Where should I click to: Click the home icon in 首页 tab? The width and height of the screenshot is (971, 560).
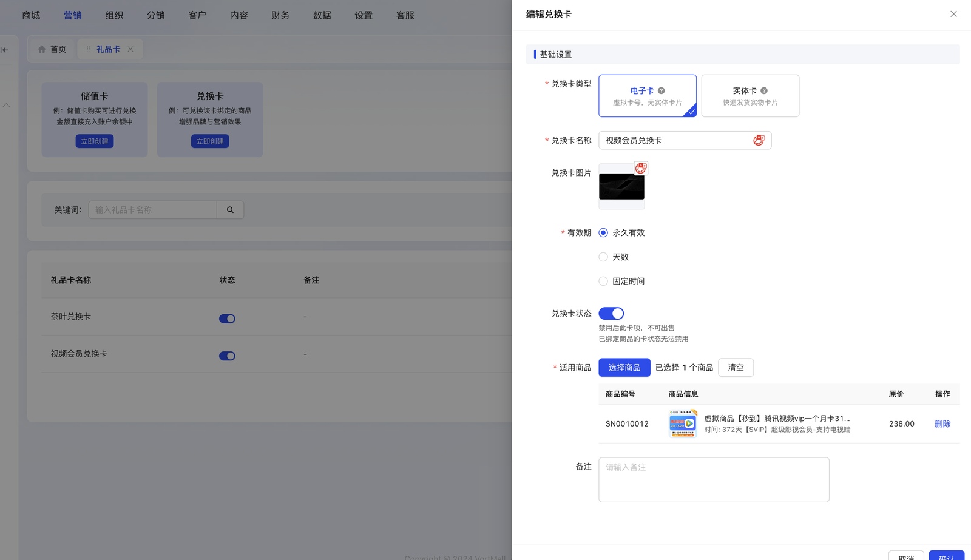coord(42,49)
